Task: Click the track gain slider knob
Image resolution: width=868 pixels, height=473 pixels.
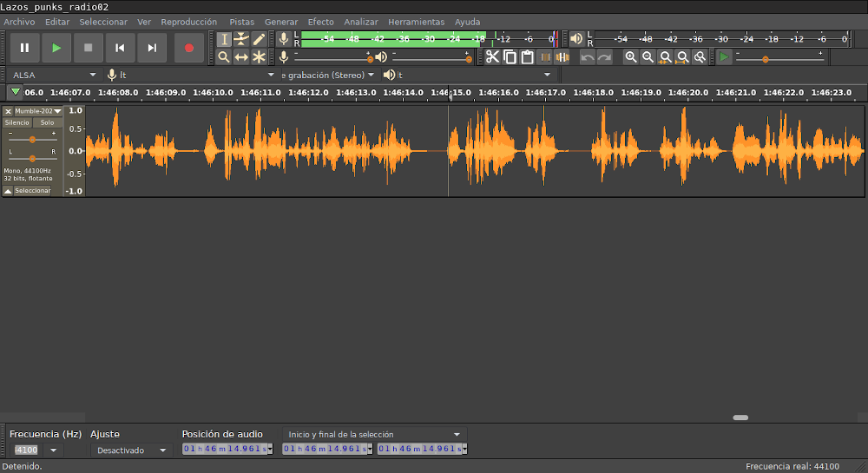Action: (x=32, y=139)
